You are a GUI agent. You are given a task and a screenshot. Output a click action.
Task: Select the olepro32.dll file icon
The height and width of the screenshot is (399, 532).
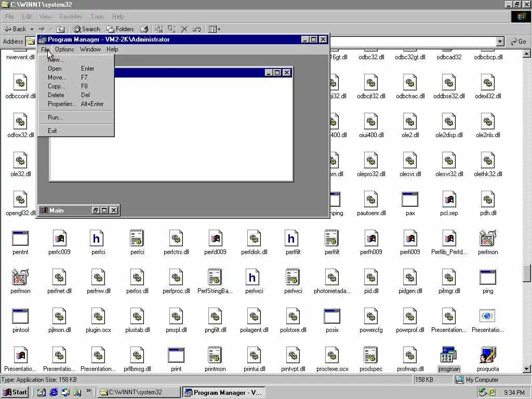pyautogui.click(x=370, y=160)
